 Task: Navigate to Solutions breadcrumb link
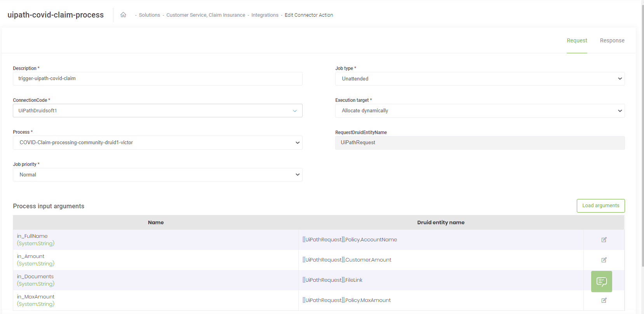pyautogui.click(x=150, y=15)
